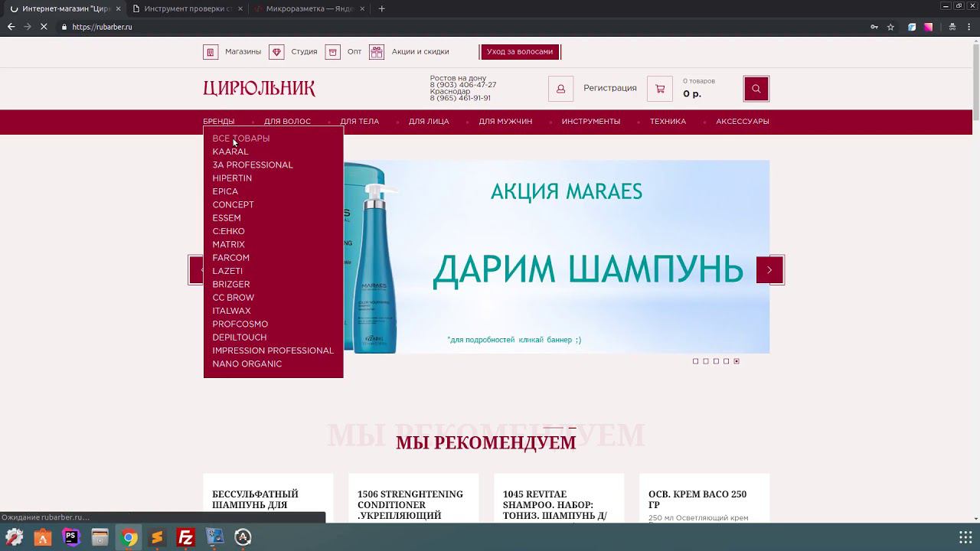Select NANO ORGANIC brand
The image size is (980, 551).
(247, 364)
